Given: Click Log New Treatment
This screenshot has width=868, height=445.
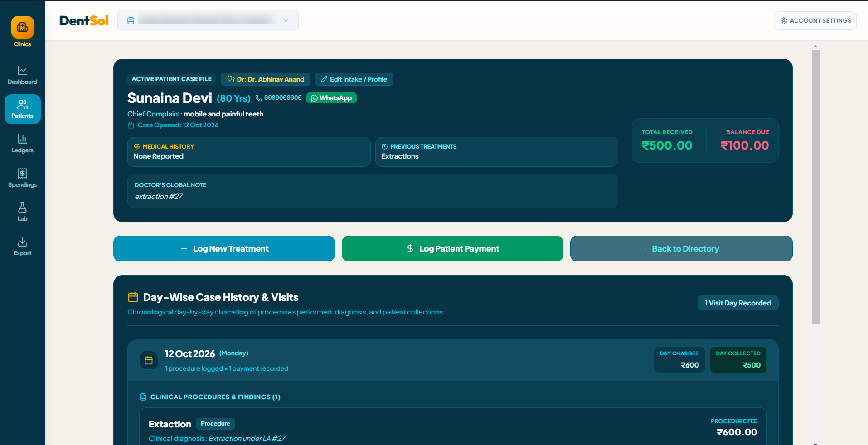Looking at the screenshot, I should click(x=224, y=248).
